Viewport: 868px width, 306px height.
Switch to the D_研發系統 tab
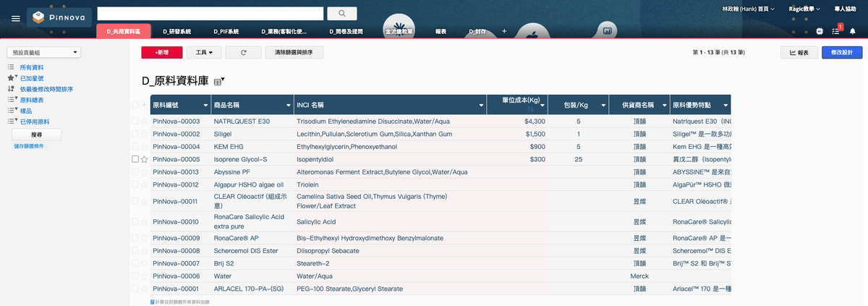[x=176, y=32]
